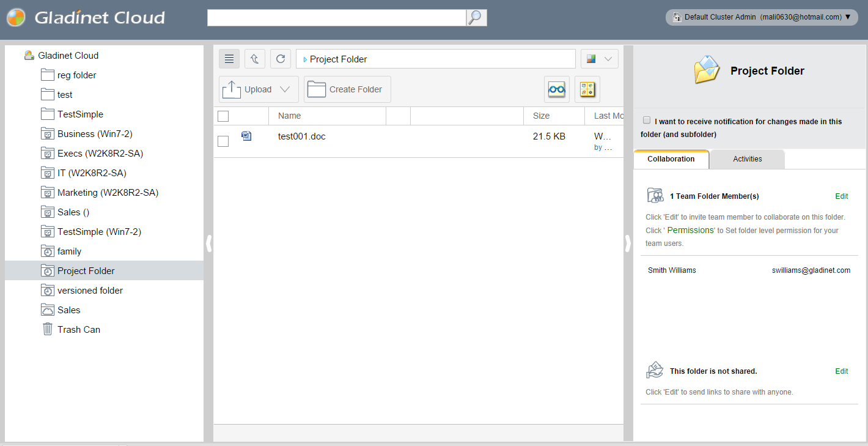Tick the checkbox for test001.doc

coord(223,141)
